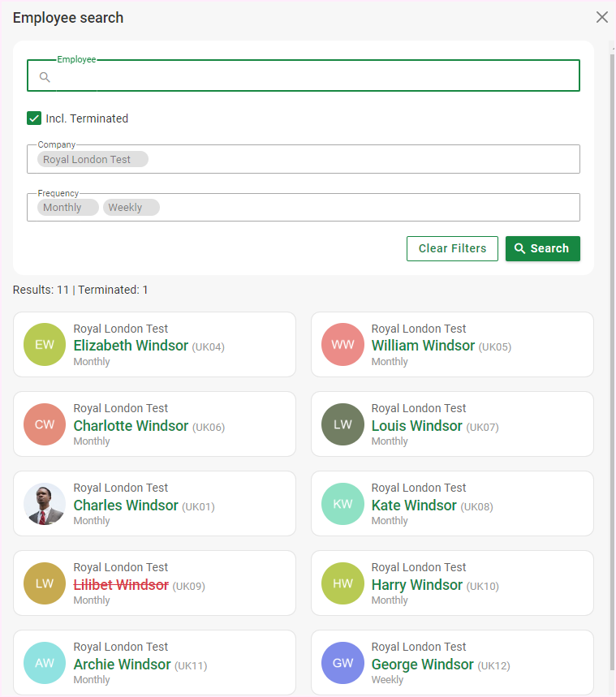Viewport: 616px width, 697px height.
Task: Click the magnifier icon in Employee field
Action: 45,77
